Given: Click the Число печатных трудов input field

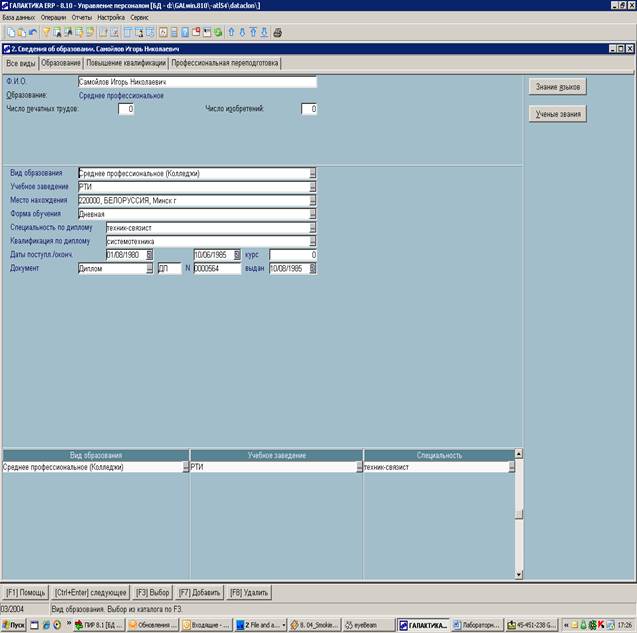Looking at the screenshot, I should [x=125, y=109].
